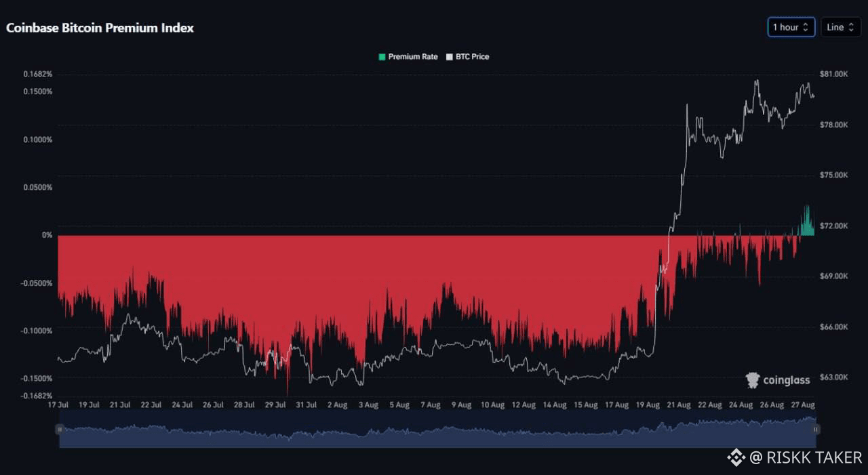Click the 14 Aug date label
The height and width of the screenshot is (475, 868).
(x=555, y=405)
